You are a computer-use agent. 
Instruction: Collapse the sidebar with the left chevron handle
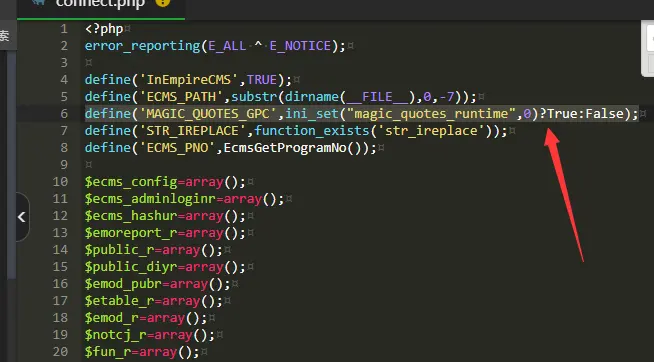tap(23, 217)
